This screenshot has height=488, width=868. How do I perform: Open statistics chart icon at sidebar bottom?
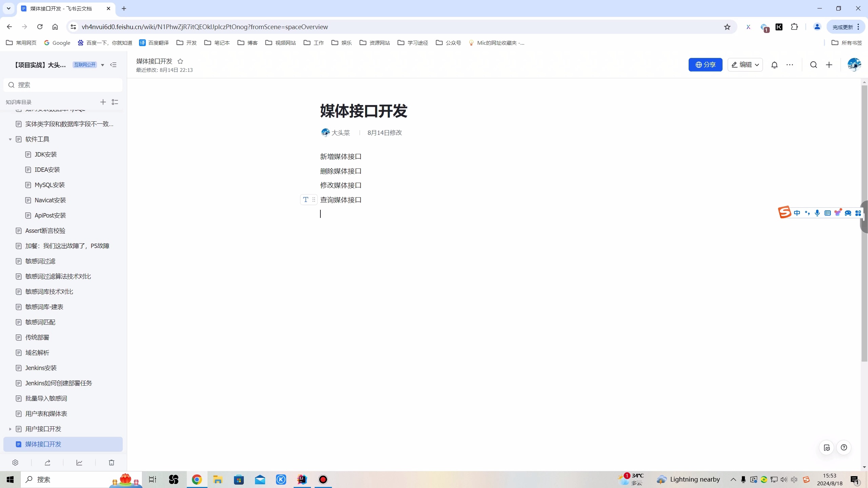(79, 462)
